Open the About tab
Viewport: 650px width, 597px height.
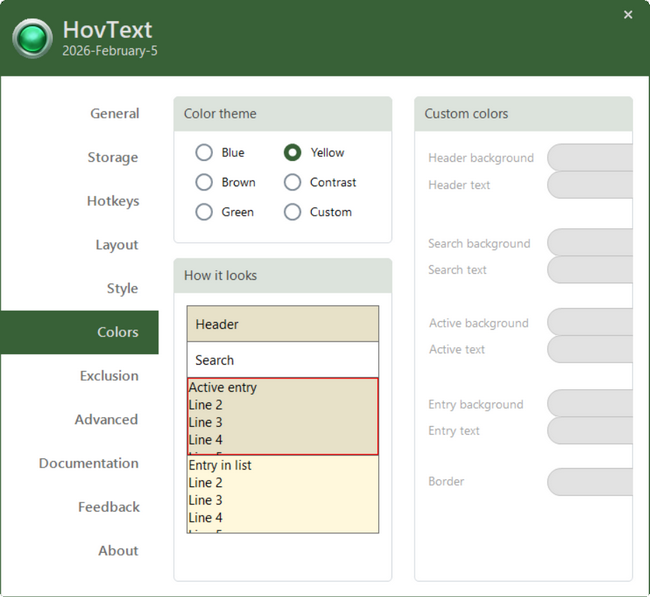click(118, 551)
